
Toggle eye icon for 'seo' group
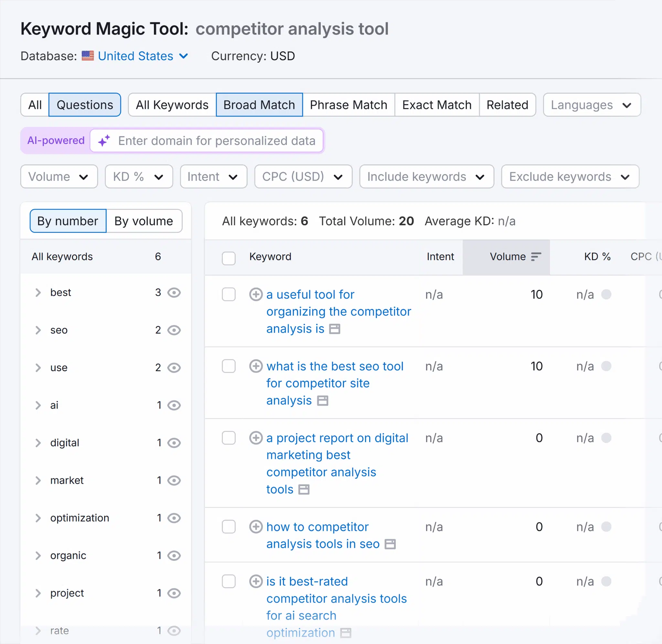pyautogui.click(x=174, y=330)
